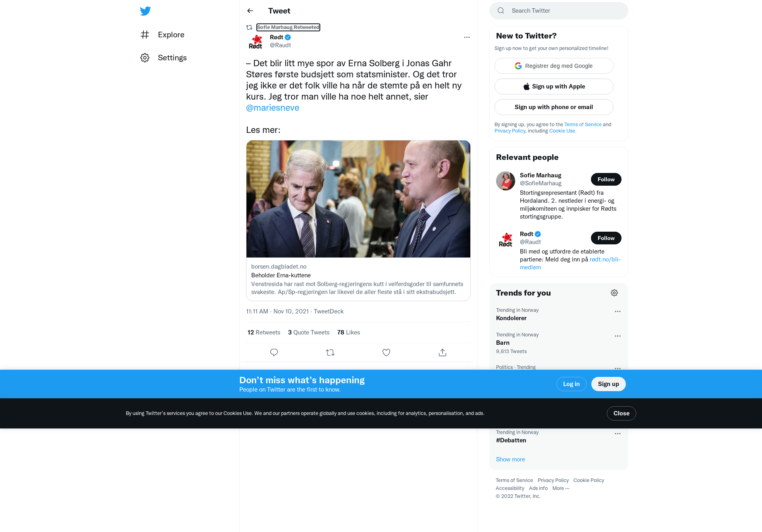Click the Twitter bird logo
Image resolution: width=762 pixels, height=532 pixels.
(x=145, y=11)
